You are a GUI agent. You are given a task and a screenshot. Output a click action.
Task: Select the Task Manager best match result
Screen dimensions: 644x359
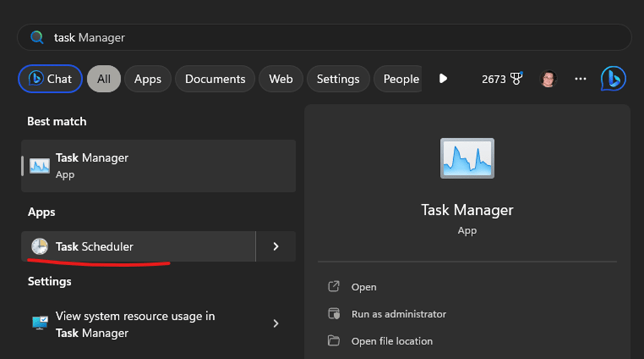(159, 166)
